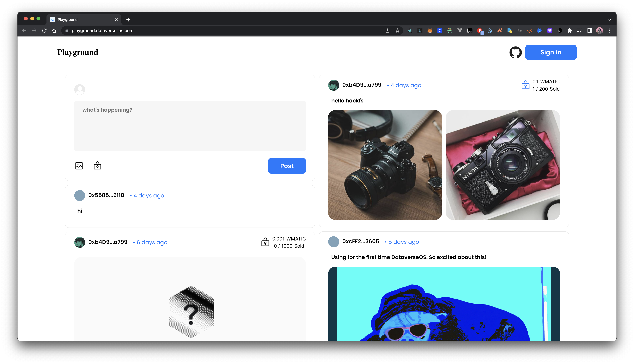This screenshot has height=364, width=634.
Task: Click the black lock icon on 0.001 WMATIC post
Action: pos(265,242)
